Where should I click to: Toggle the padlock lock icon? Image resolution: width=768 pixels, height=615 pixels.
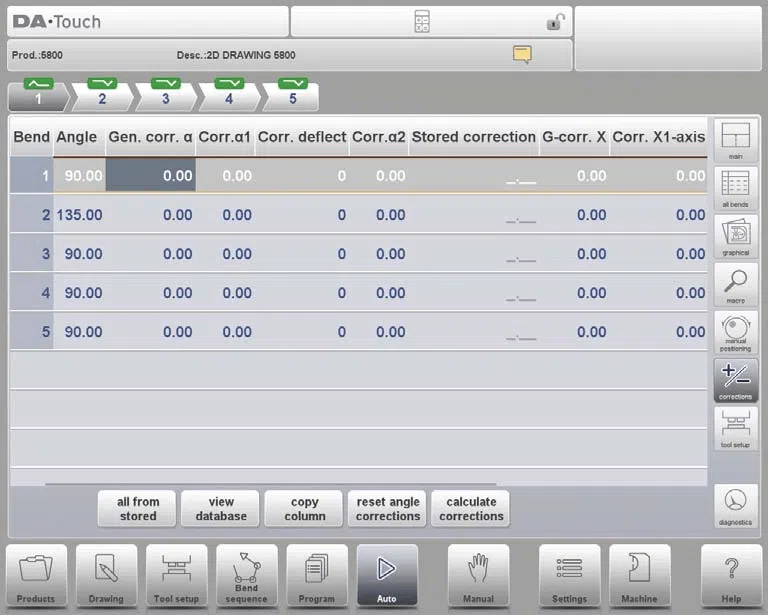555,22
